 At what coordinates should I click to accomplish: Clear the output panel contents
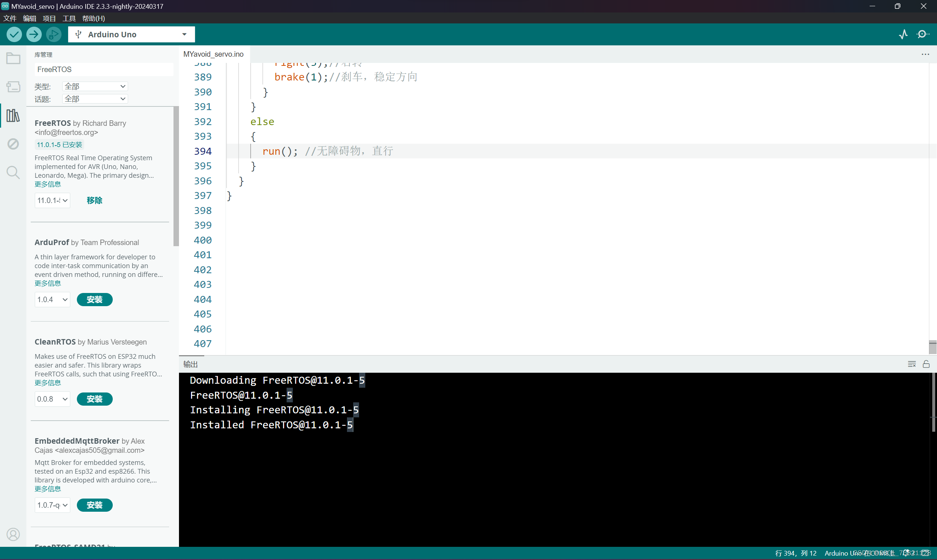point(911,364)
